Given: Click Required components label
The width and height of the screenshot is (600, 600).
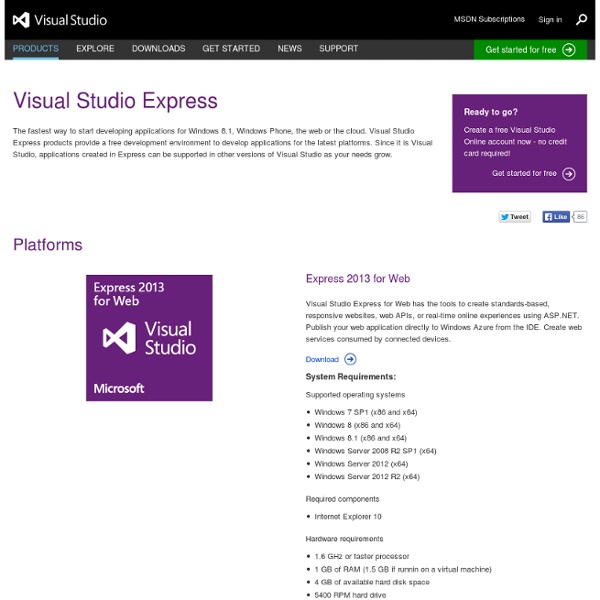Looking at the screenshot, I should 342,499.
